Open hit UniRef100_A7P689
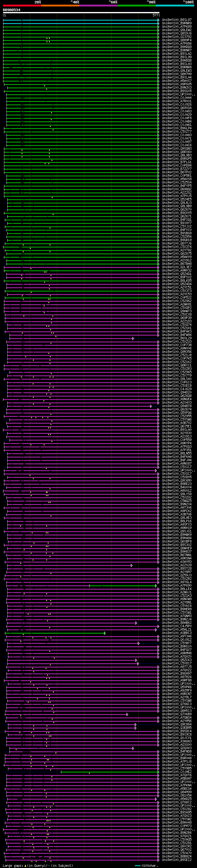This screenshot has width=197, height=868. [x=177, y=26]
